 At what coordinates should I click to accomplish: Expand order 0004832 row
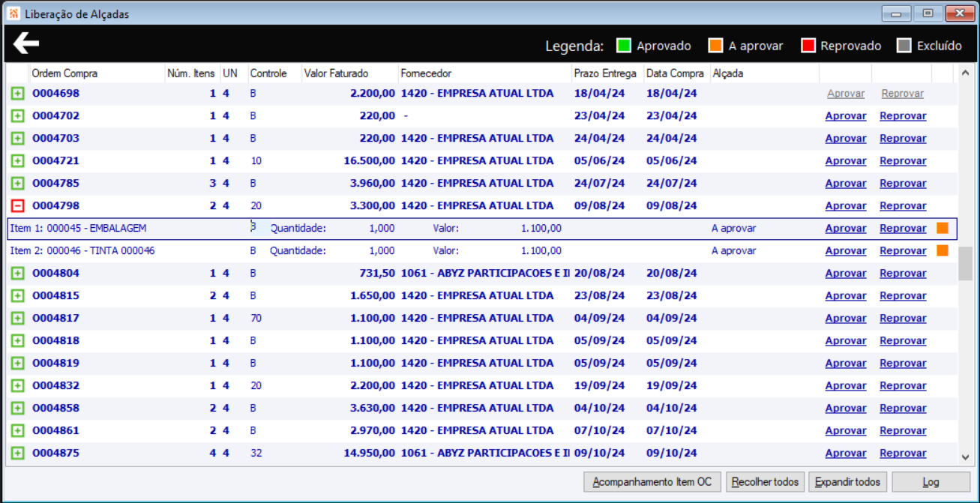[x=17, y=386]
